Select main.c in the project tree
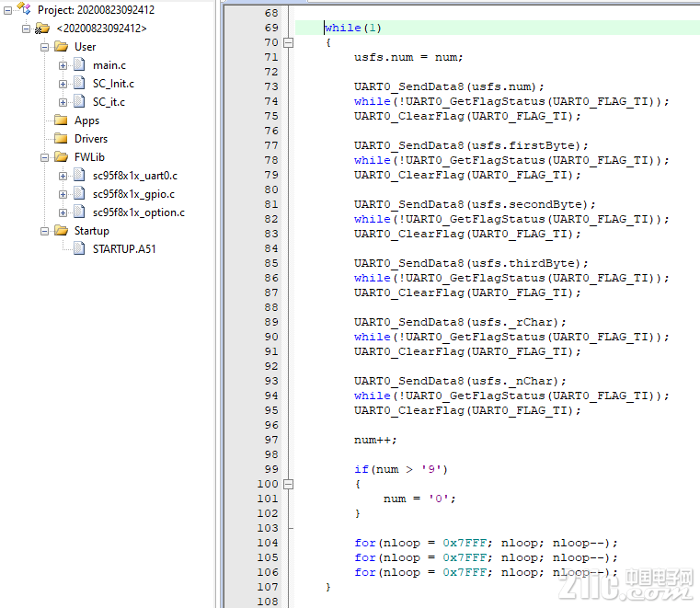700x608 pixels. tap(109, 65)
